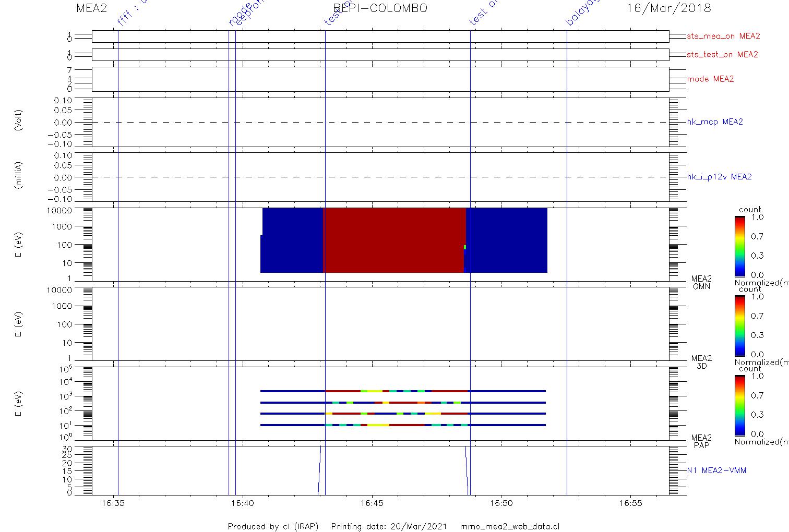Click the 0.3 tick of PAP color bar
This screenshot has width=789, height=532.
tap(757, 415)
